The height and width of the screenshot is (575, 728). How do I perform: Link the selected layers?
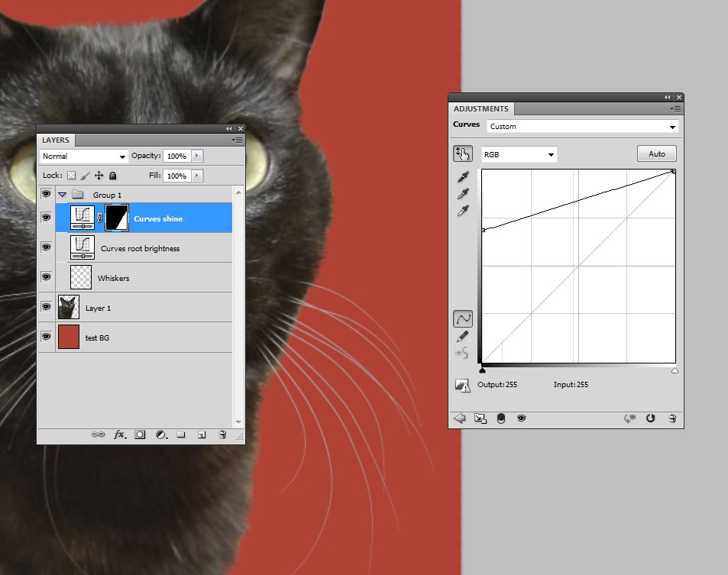click(98, 434)
